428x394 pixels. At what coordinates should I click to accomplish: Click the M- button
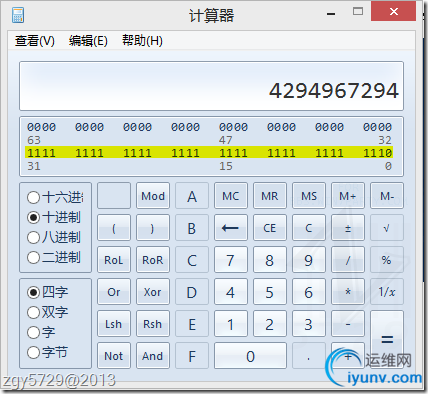(x=387, y=196)
